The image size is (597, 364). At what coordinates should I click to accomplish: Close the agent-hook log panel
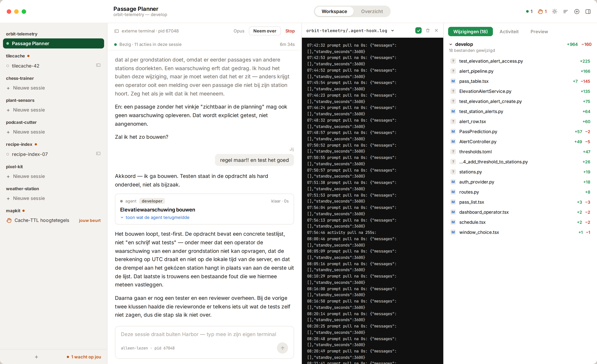point(436,31)
